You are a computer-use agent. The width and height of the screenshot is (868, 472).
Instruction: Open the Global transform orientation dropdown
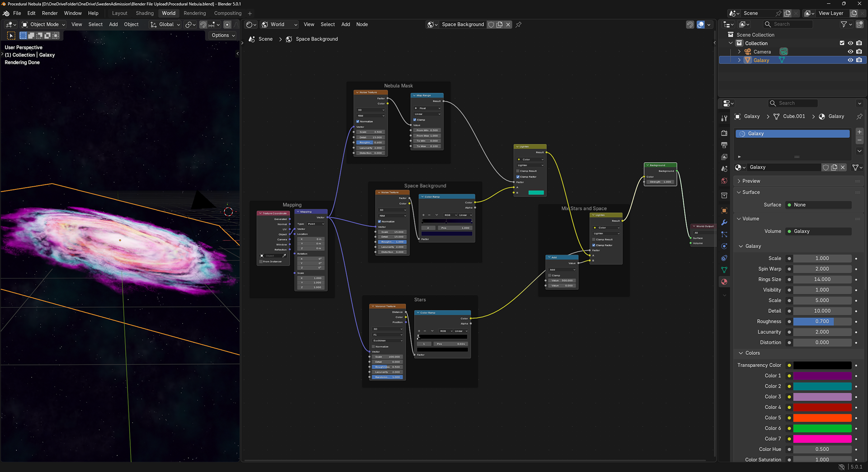pos(165,24)
